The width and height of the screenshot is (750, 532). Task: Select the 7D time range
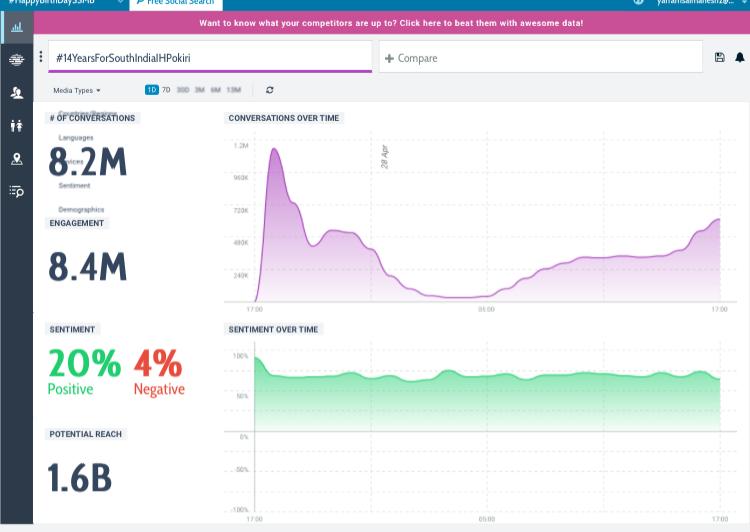pos(166,90)
